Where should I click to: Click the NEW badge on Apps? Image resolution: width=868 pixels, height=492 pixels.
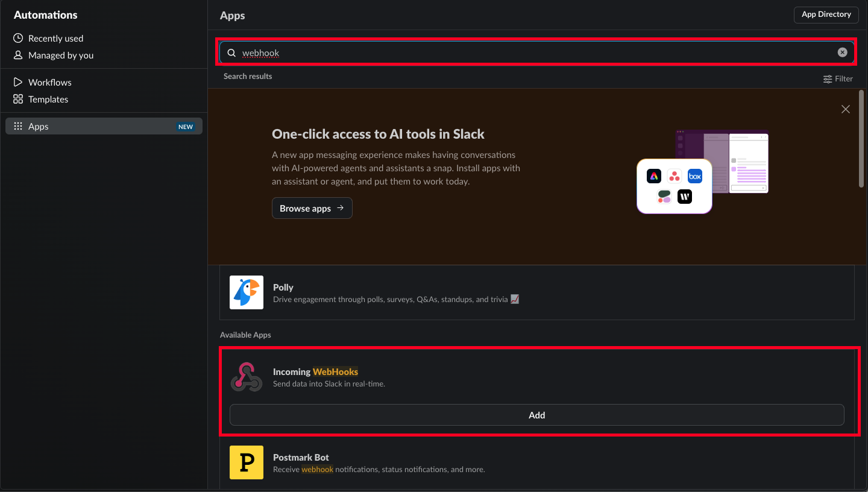[186, 127]
